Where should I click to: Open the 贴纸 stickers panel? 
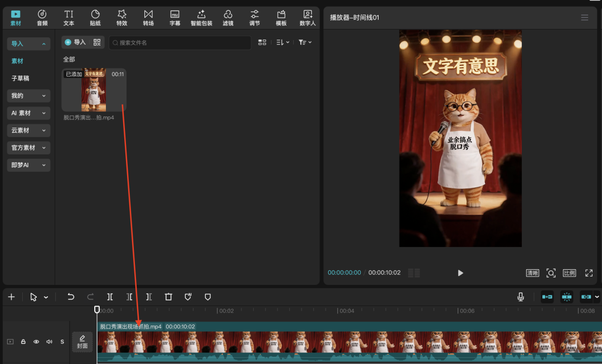pos(95,18)
